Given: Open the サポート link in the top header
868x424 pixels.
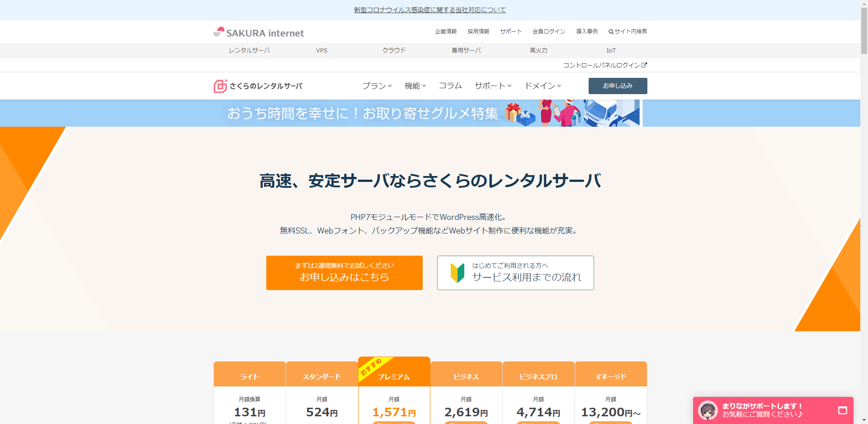Looking at the screenshot, I should 511,32.
